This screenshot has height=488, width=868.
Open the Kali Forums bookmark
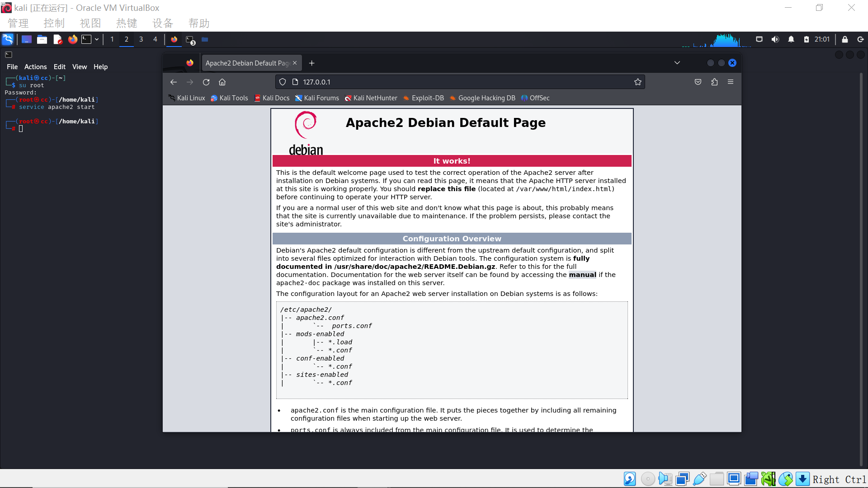coord(317,98)
